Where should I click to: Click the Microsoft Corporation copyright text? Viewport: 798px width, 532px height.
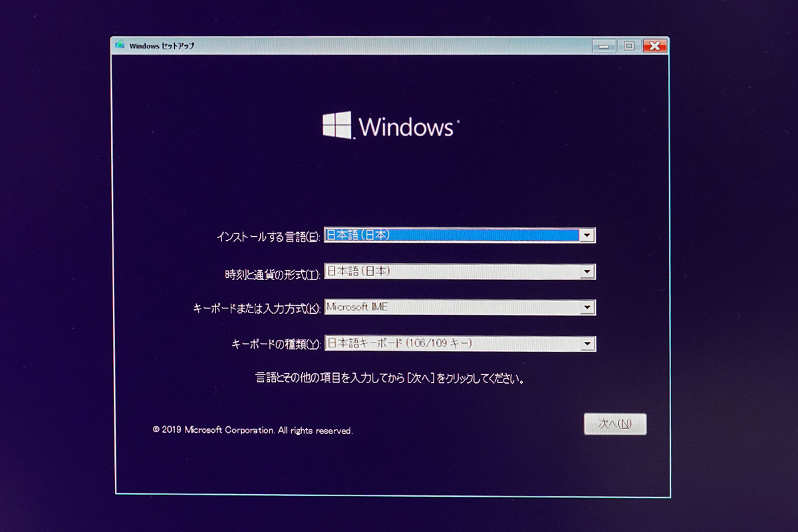(253, 430)
